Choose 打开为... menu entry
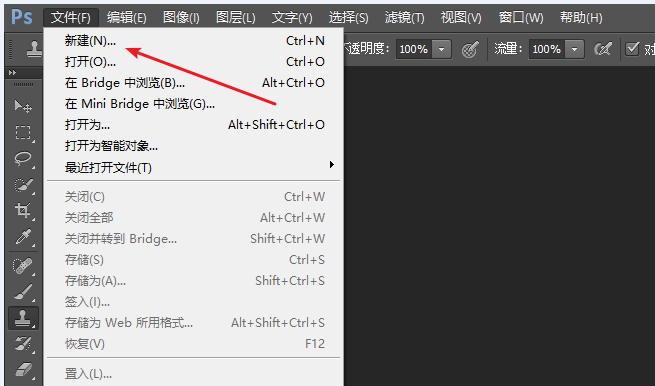The width and height of the screenshot is (655, 386). coord(194,124)
